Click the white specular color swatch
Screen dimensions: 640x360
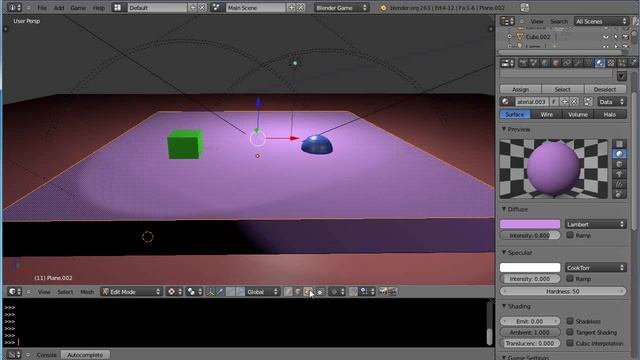click(530, 268)
